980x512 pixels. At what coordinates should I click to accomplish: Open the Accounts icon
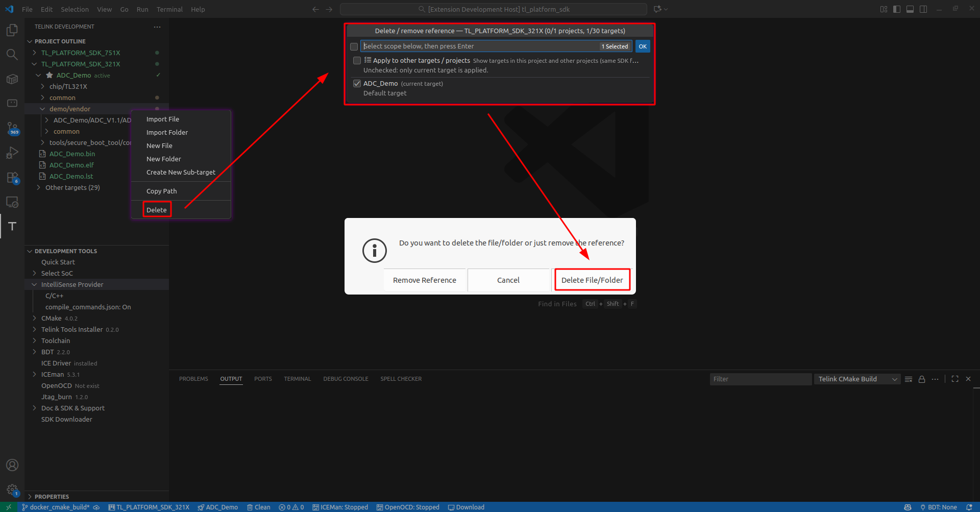12,465
